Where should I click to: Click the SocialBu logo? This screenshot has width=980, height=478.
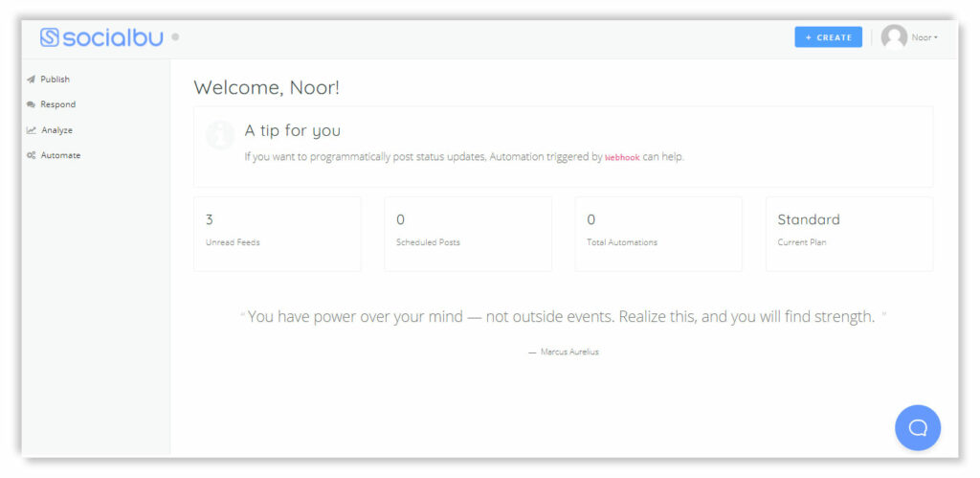[x=102, y=37]
